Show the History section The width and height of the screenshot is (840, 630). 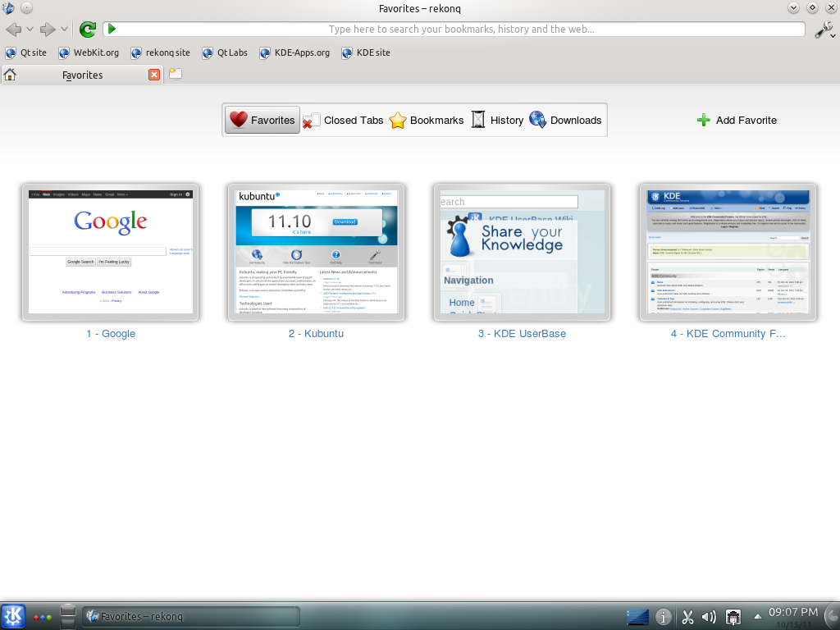pos(497,120)
